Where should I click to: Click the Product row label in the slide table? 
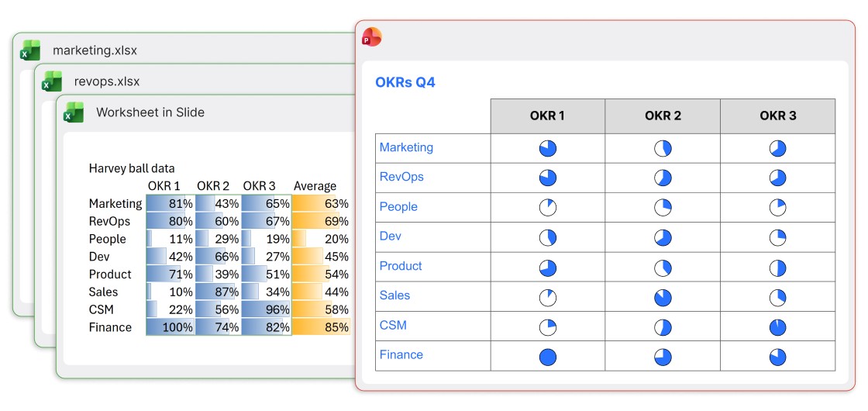pyautogui.click(x=401, y=266)
